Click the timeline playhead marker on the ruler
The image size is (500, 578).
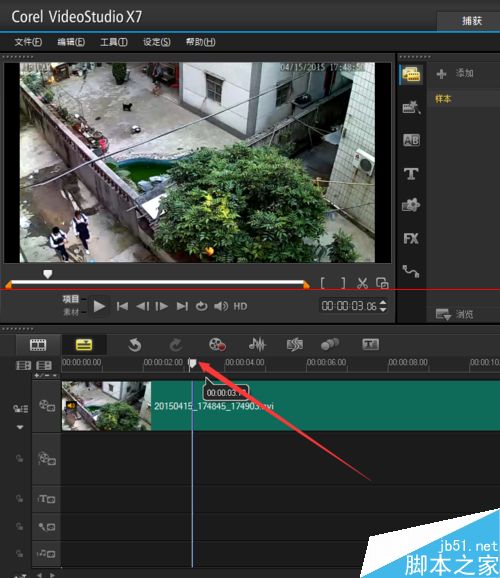(192, 363)
